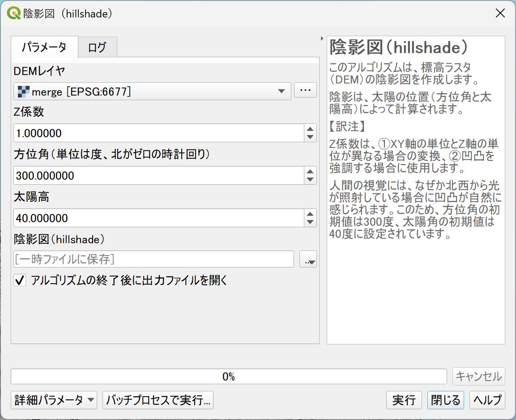Click the DEMレイヤ label

(39, 71)
